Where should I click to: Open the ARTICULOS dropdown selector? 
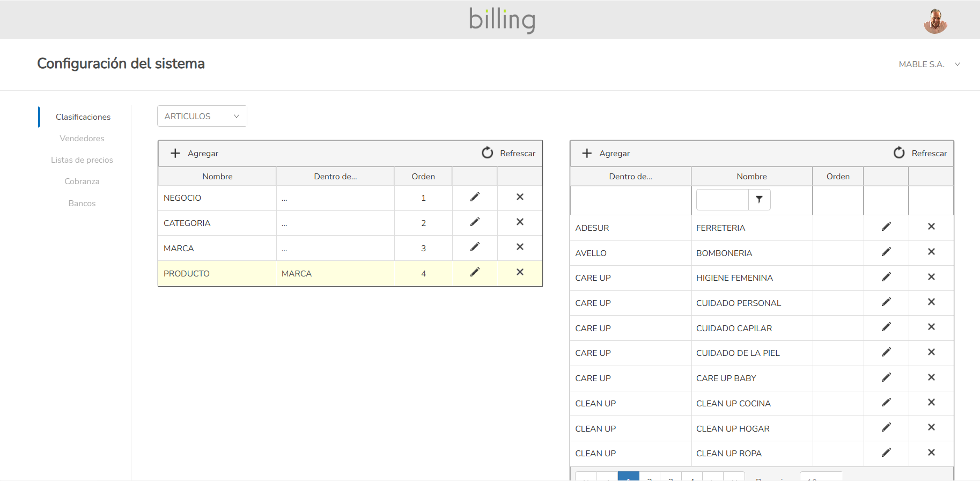[x=202, y=116]
